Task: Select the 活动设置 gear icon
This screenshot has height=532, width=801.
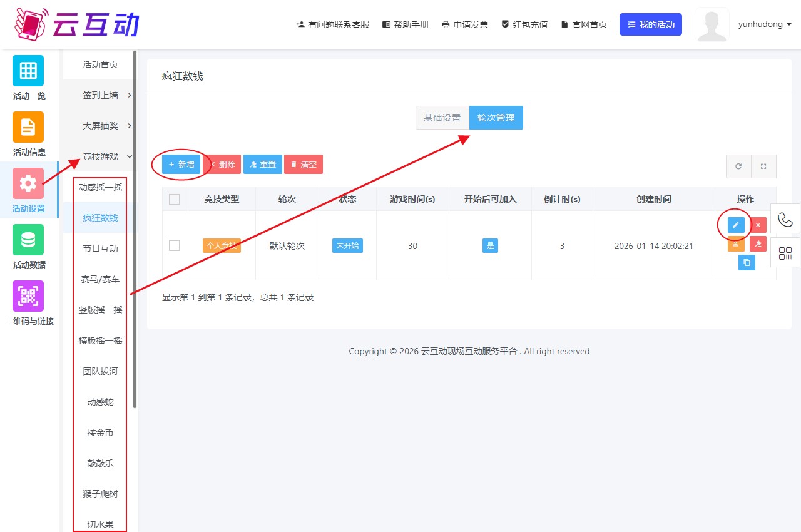Action: pos(28,183)
